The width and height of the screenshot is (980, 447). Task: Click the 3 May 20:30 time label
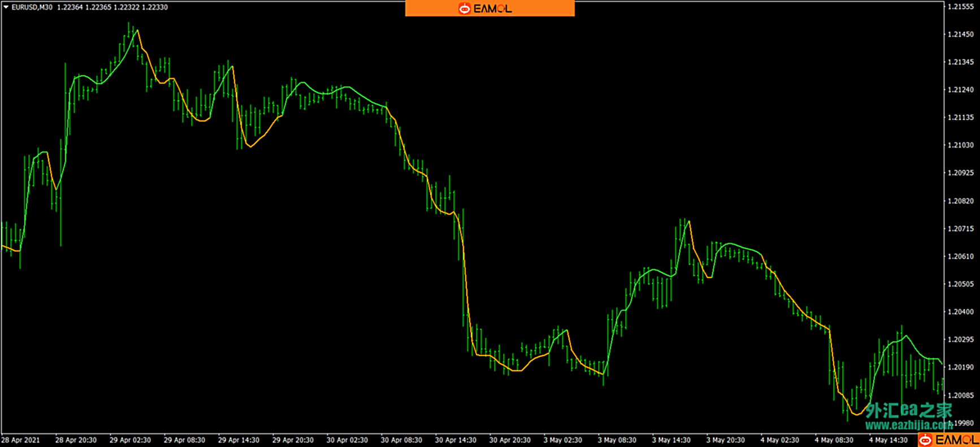coord(726,440)
